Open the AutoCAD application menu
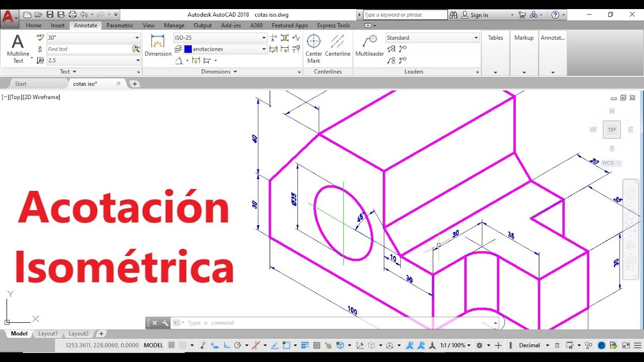This screenshot has height=362, width=644. pyautogui.click(x=9, y=18)
